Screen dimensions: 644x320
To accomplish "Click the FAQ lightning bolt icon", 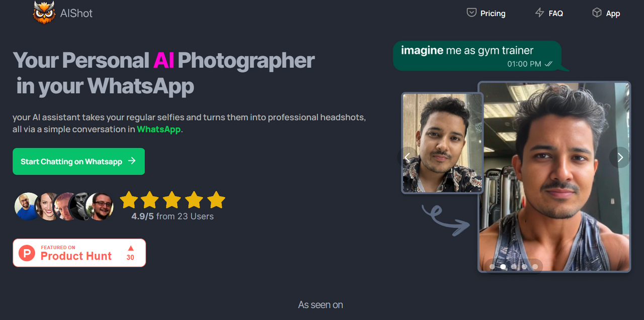I will click(x=539, y=13).
